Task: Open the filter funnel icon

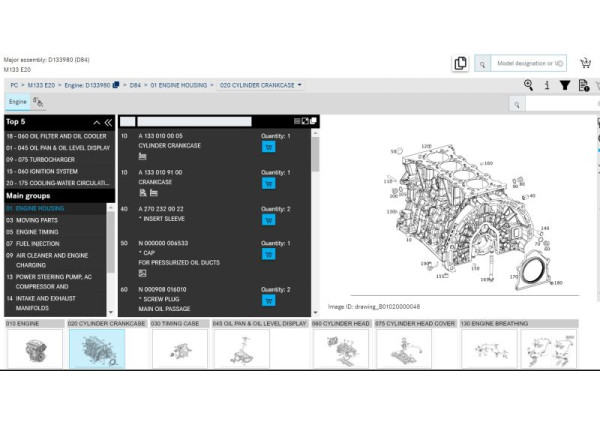Action: (565, 86)
